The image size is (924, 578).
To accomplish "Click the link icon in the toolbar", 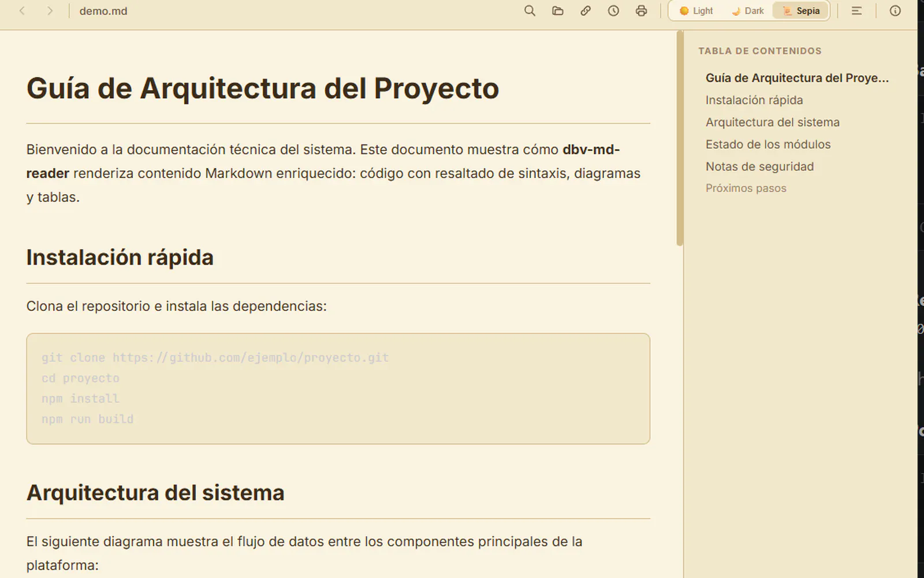I will point(586,11).
